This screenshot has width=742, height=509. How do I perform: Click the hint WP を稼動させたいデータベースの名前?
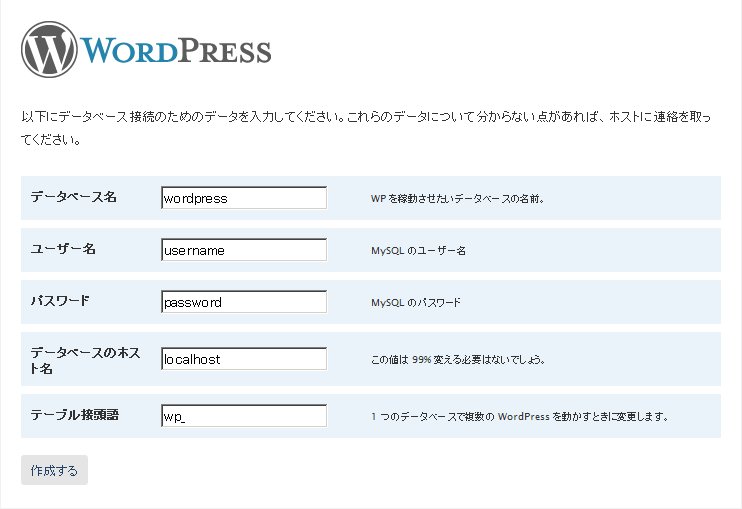click(x=458, y=199)
